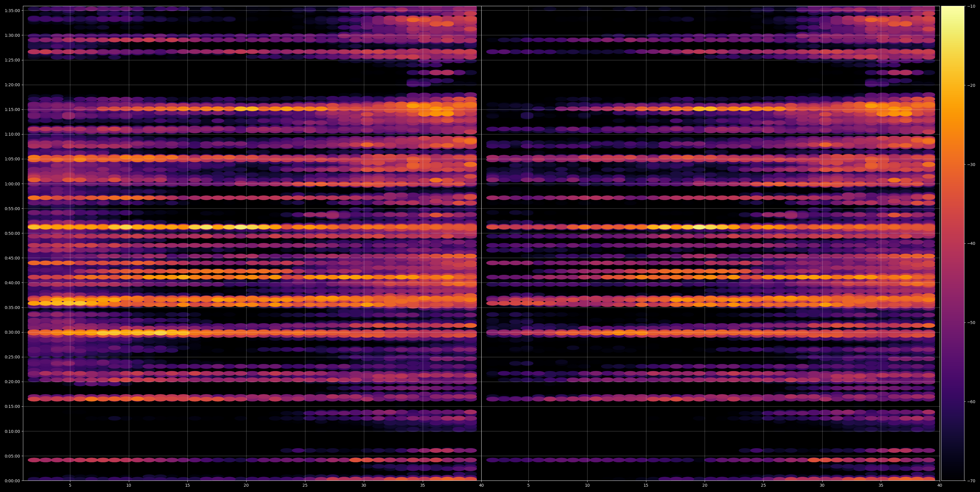Click the 0:10:00 y-axis tick label
Viewport: 980px width, 492px height.
[12, 431]
